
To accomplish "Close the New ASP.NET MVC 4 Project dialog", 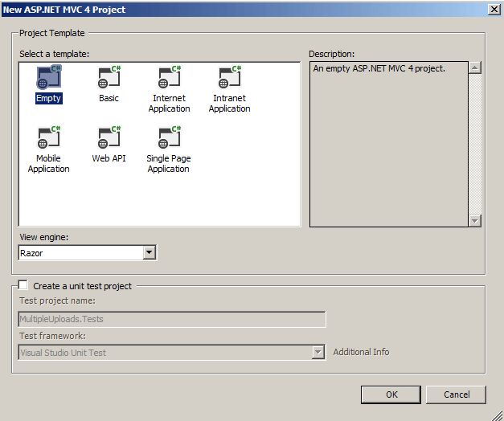I will point(494,10).
